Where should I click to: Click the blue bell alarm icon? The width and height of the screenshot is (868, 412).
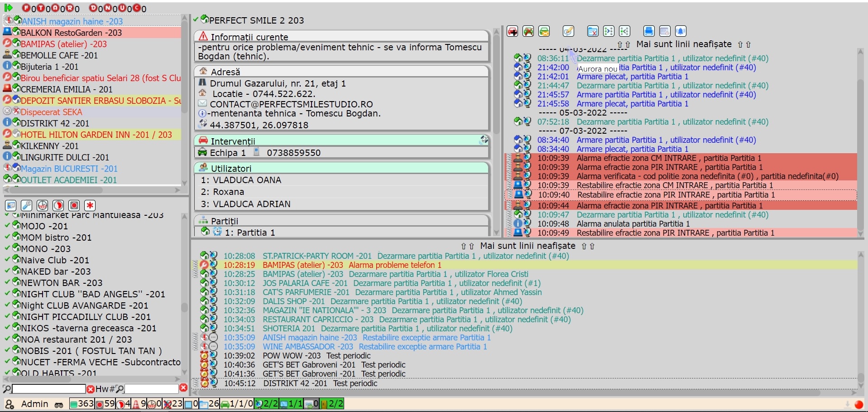[x=681, y=31]
